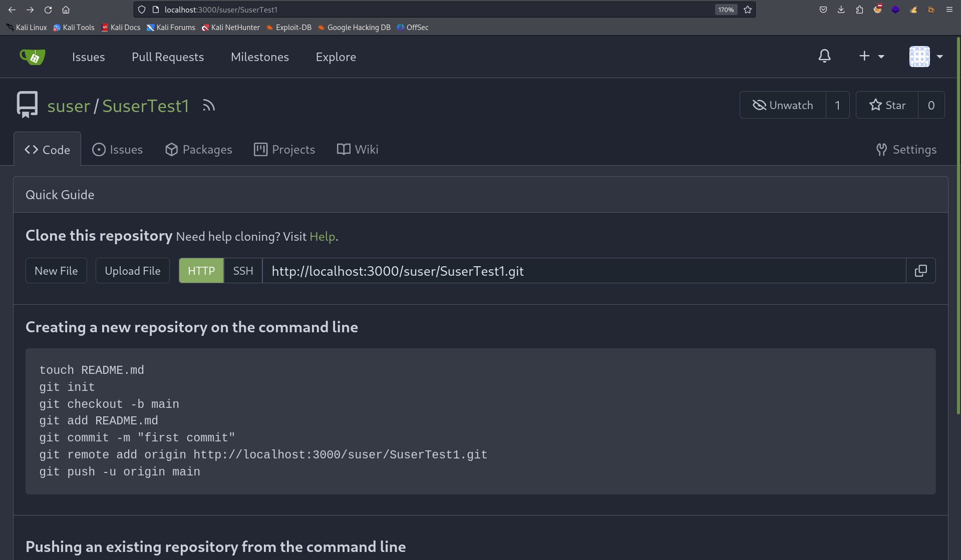Click the "Quick Guide" header text
This screenshot has height=560, width=961.
(x=60, y=195)
